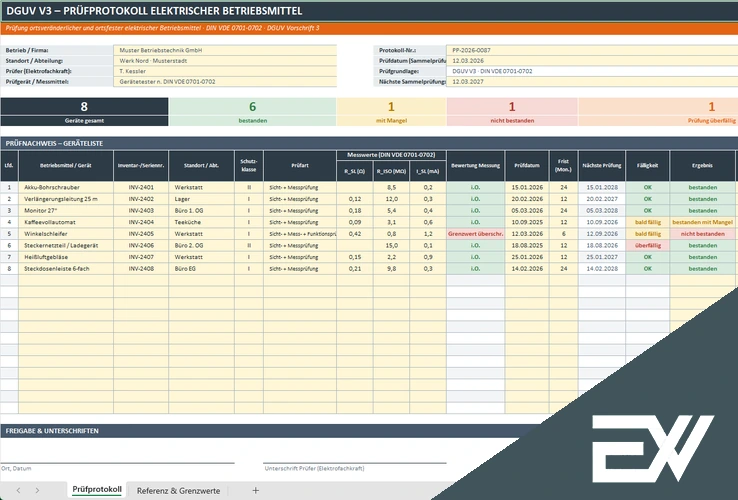Select the überfällig status cell
This screenshot has height=500, width=738.
pos(648,245)
